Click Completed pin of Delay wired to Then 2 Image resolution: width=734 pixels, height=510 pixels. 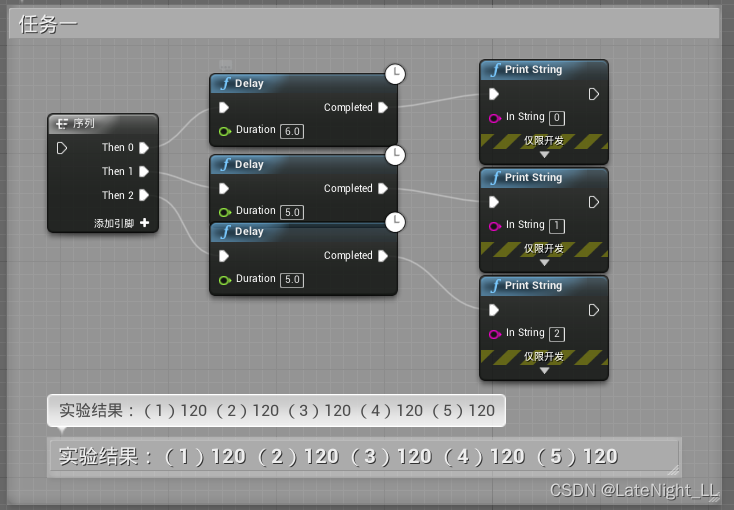pyautogui.click(x=383, y=256)
